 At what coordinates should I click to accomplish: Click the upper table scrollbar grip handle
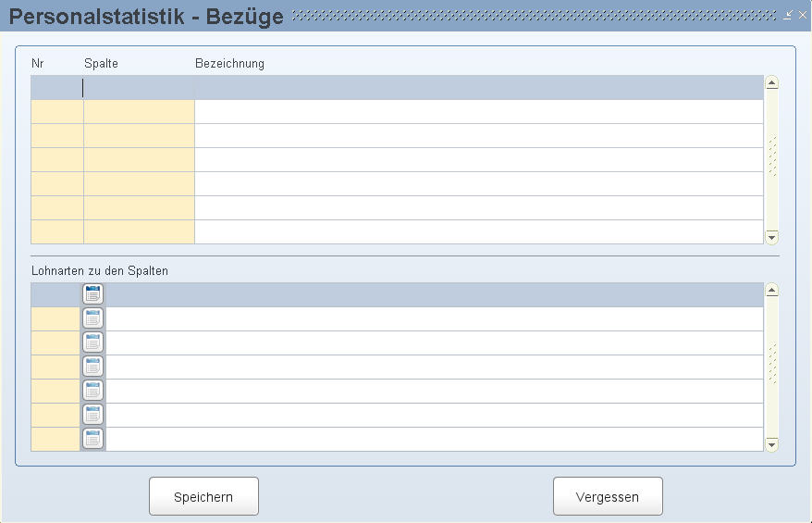click(772, 156)
